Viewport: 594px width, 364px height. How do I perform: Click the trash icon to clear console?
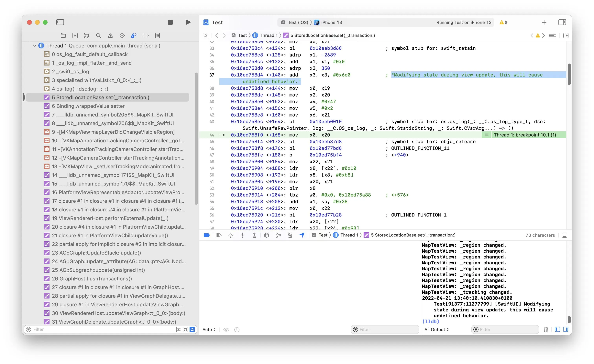546,329
